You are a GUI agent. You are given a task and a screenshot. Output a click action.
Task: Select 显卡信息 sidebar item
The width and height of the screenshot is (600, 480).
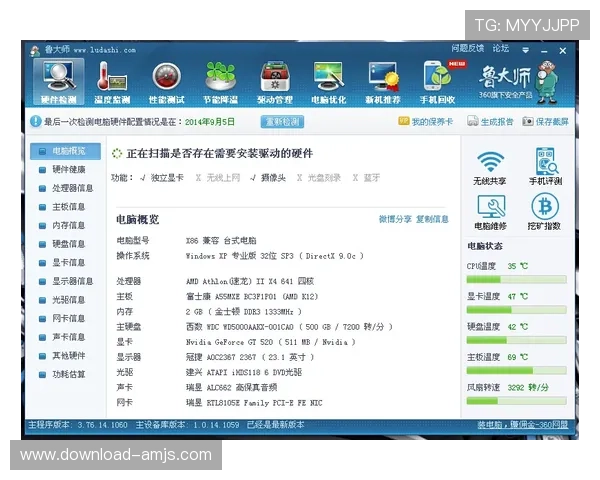tap(65, 263)
